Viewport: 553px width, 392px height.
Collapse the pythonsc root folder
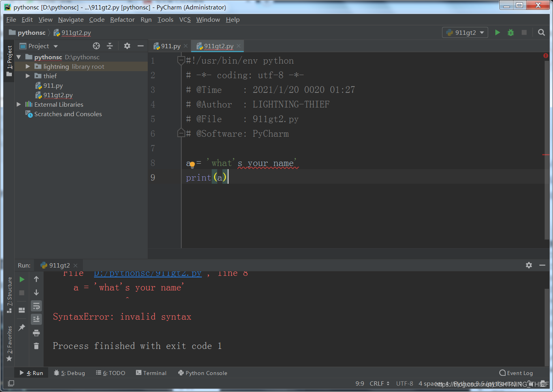click(19, 57)
